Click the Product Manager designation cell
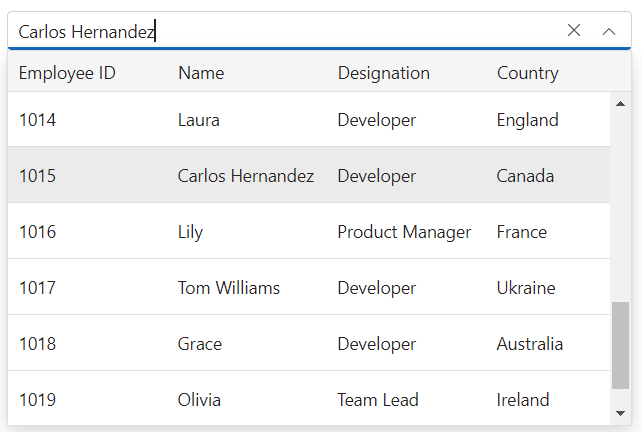The image size is (642, 432). coord(404,232)
